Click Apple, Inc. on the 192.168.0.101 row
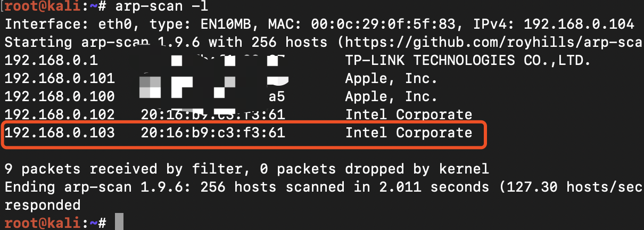This screenshot has width=644, height=230. (391, 79)
